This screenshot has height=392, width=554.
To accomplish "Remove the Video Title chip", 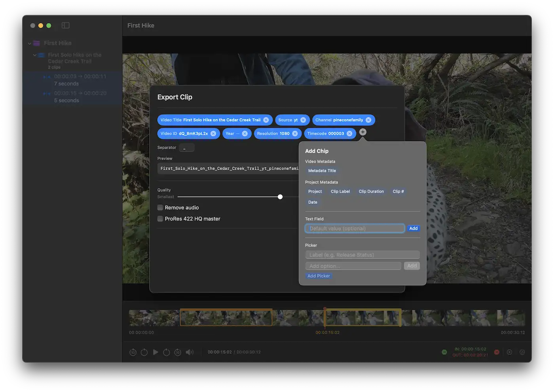I will [266, 120].
